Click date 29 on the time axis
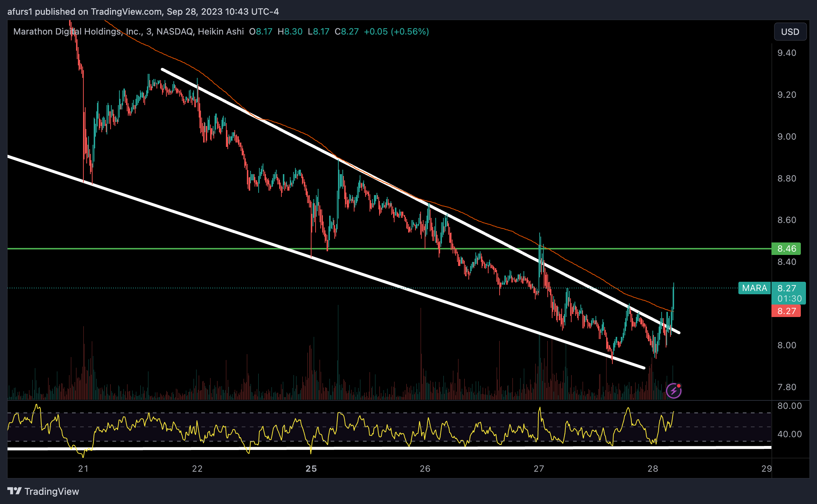The height and width of the screenshot is (504, 817). point(766,469)
